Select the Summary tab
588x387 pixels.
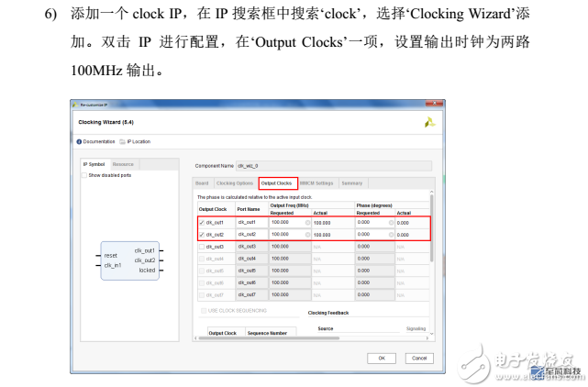pos(352,183)
